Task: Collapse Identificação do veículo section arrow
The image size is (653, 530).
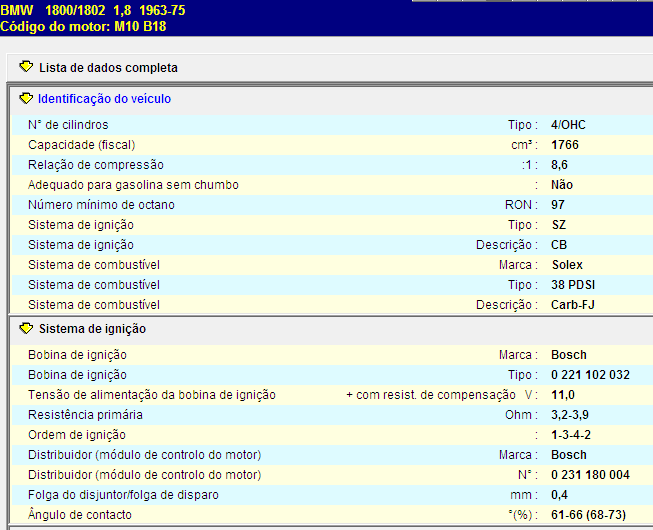Action: [26, 98]
